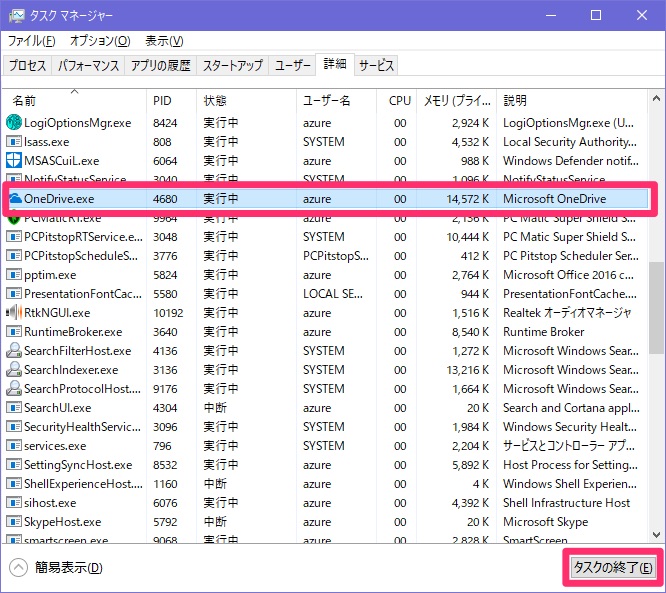Open the ファイル(F) menu
This screenshot has width=666, height=593.
[x=32, y=41]
